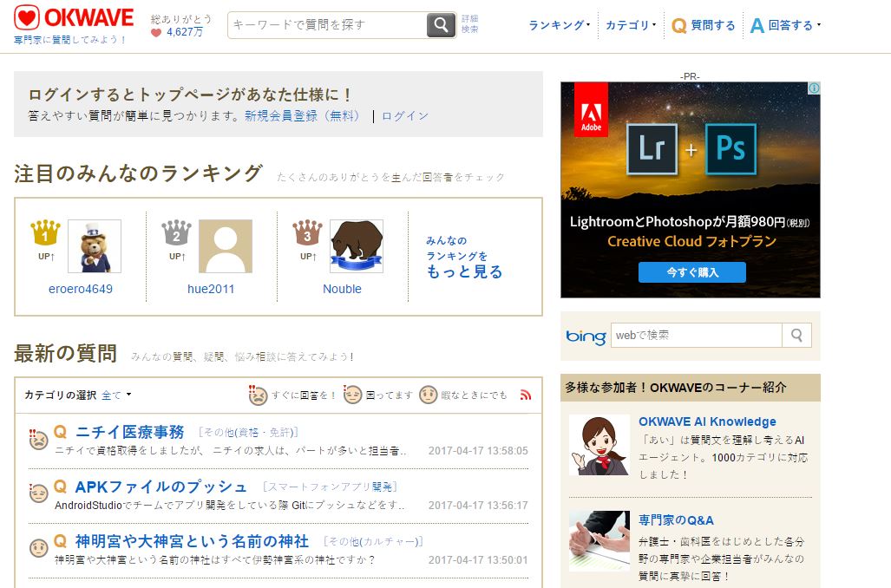
Task: Open hue2011's default avatar
Action: 226,246
